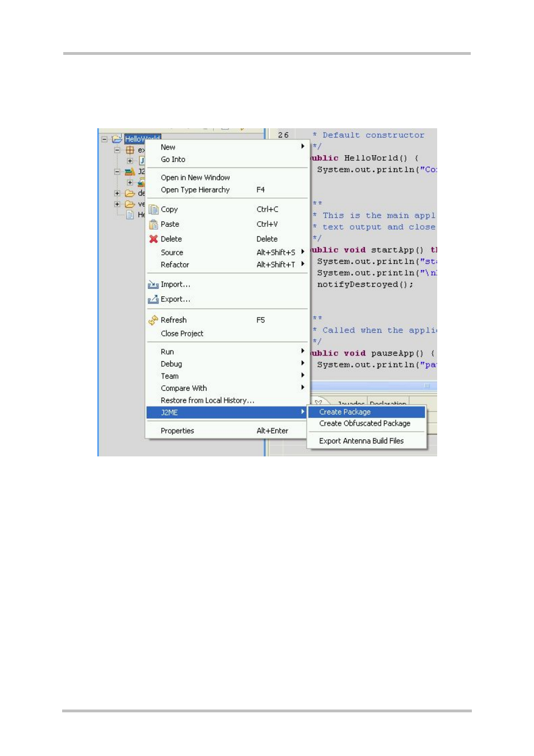Click the Paste clipboard icon in the menu
Image resolution: width=534 pixels, height=756 pixels.
pos(153,224)
